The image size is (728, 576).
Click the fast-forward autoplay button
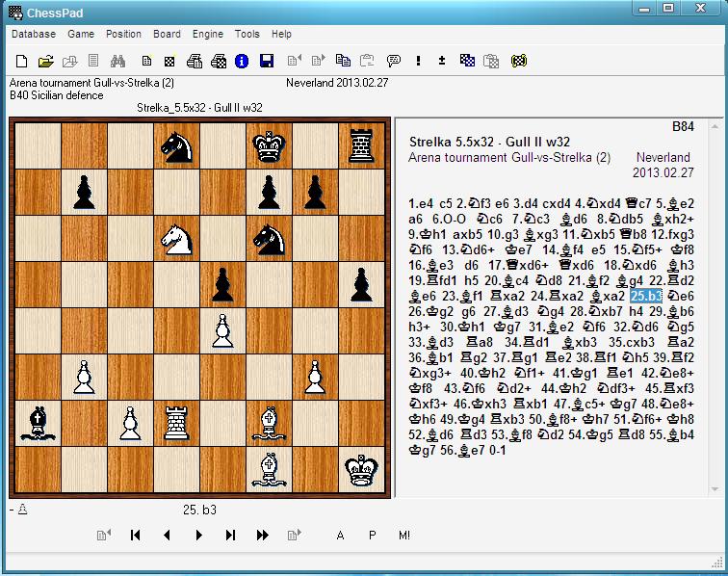pyautogui.click(x=262, y=536)
